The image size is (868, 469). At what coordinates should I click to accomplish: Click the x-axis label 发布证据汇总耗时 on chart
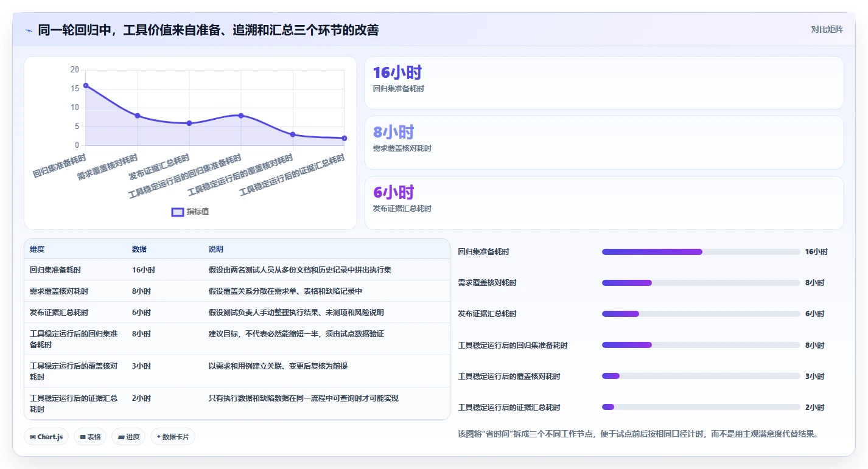click(x=159, y=168)
